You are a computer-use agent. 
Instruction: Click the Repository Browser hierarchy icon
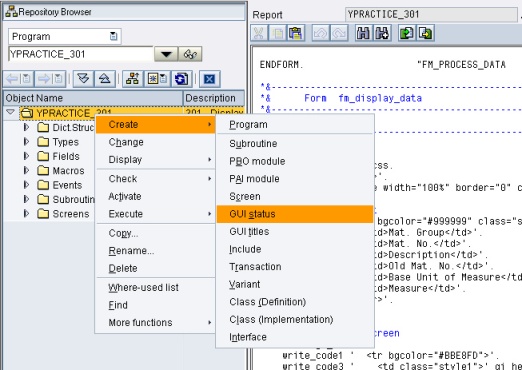tap(11, 12)
